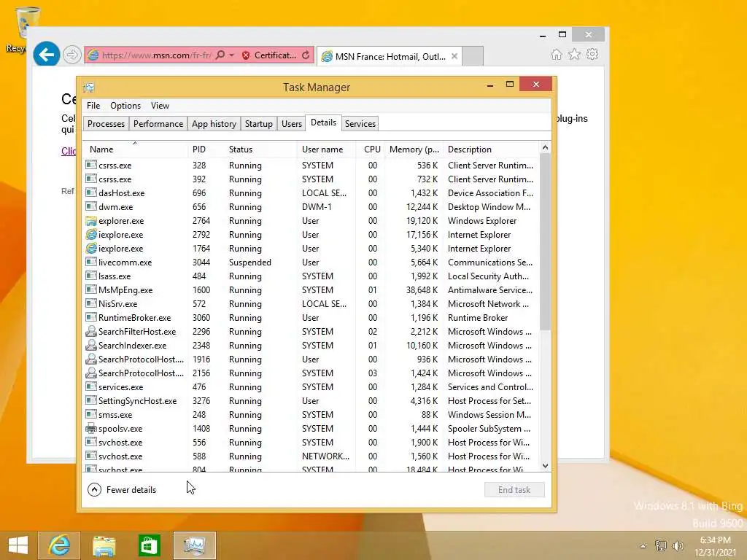This screenshot has width=747, height=560.
Task: Click the iexplore.exe icon for PID 1764
Action: [x=91, y=248]
